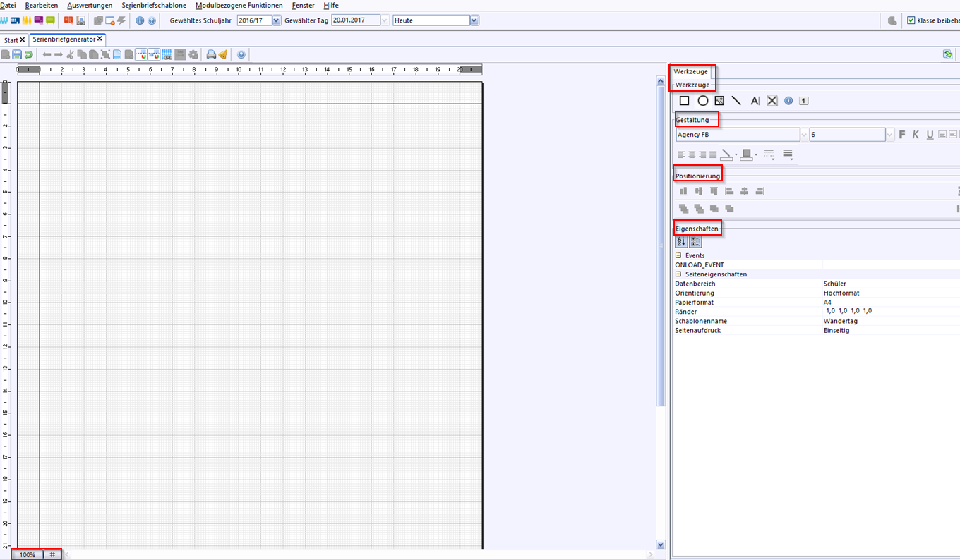Click the green refresh icon at panel top

pos(947,54)
